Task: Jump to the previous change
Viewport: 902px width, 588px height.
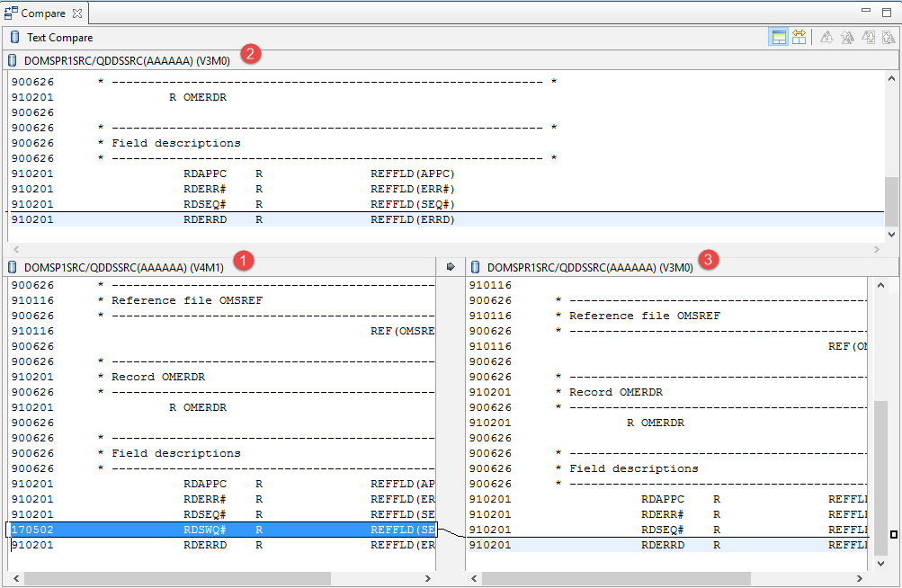Action: tap(889, 37)
